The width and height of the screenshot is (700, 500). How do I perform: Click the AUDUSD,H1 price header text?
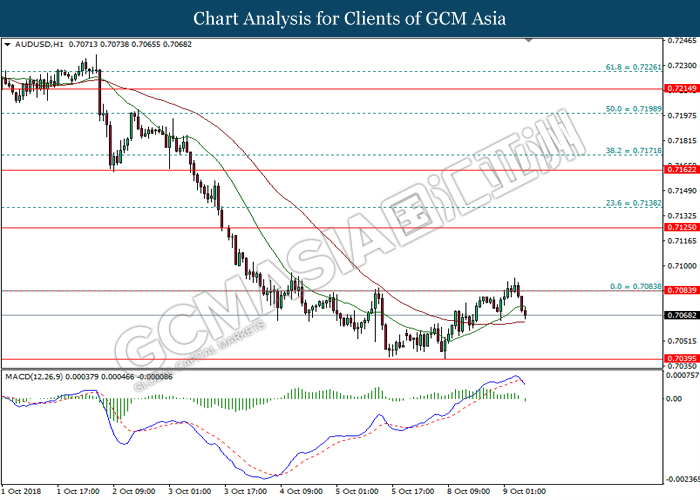click(103, 44)
